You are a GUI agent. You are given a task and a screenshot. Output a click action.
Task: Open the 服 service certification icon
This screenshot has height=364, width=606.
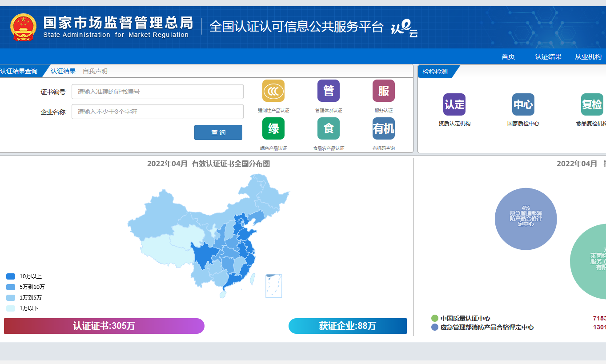click(384, 91)
